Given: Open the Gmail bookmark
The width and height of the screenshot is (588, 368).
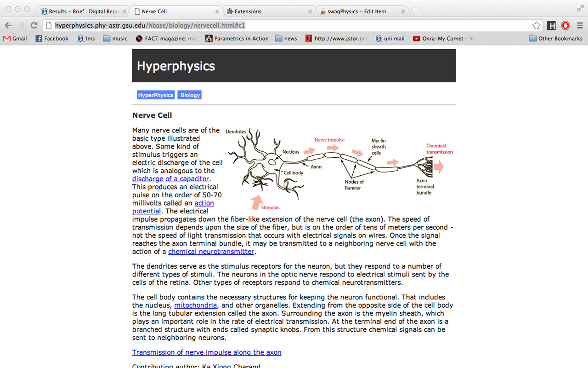Looking at the screenshot, I should point(15,39).
